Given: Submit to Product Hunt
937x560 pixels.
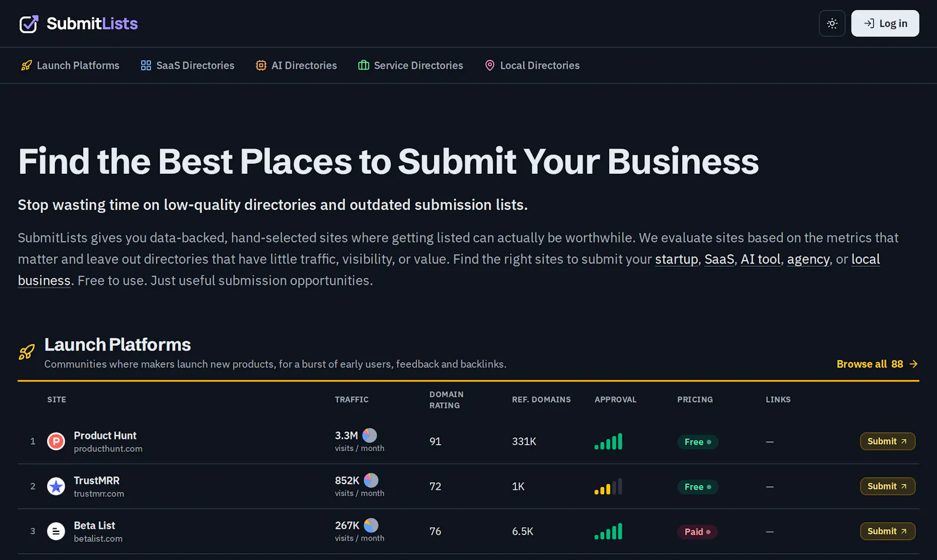Looking at the screenshot, I should tap(887, 441).
